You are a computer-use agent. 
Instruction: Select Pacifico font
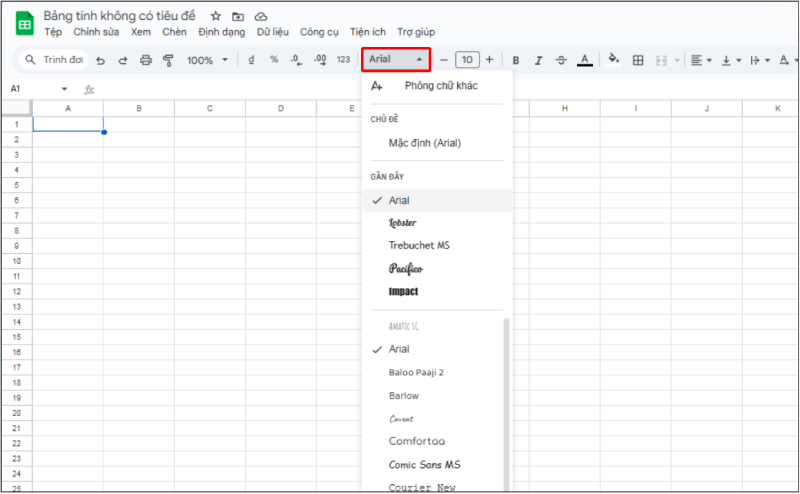[437, 268]
